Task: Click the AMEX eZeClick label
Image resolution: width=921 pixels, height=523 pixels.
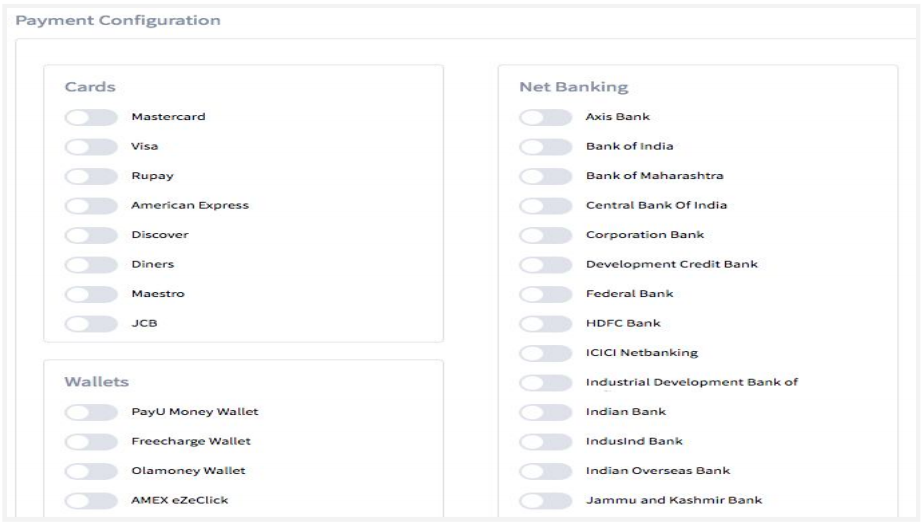Action: point(180,500)
